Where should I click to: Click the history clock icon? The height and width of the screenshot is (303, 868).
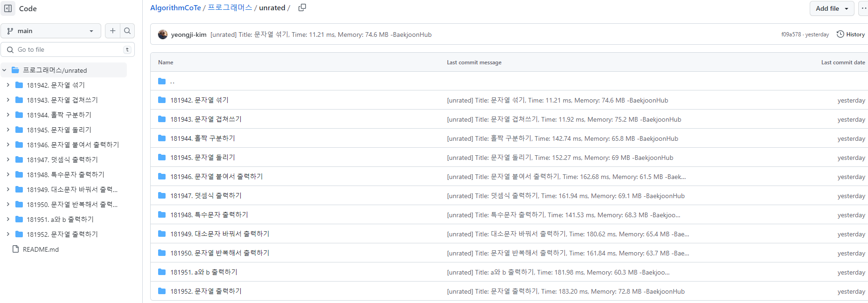[x=840, y=34]
